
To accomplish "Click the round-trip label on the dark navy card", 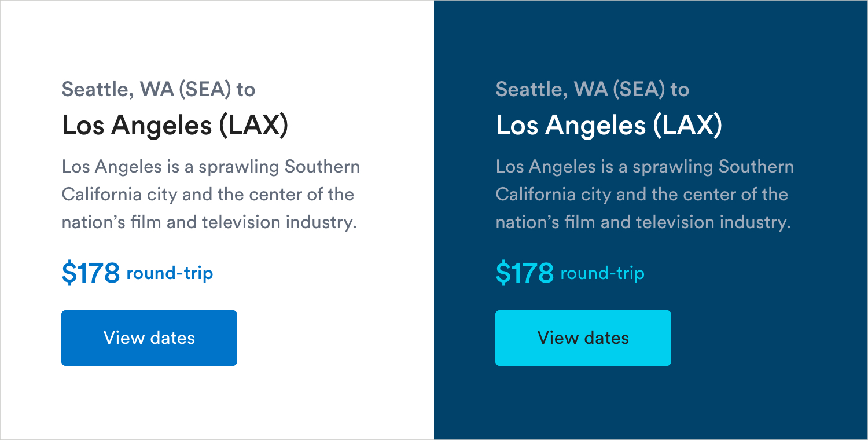I will click(x=602, y=273).
